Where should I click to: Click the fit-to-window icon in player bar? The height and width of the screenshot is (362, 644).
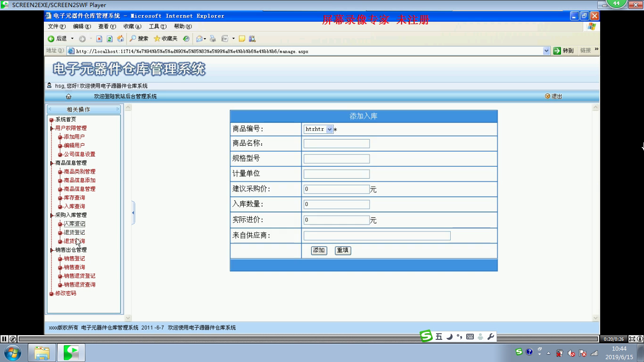pyautogui.click(x=632, y=339)
